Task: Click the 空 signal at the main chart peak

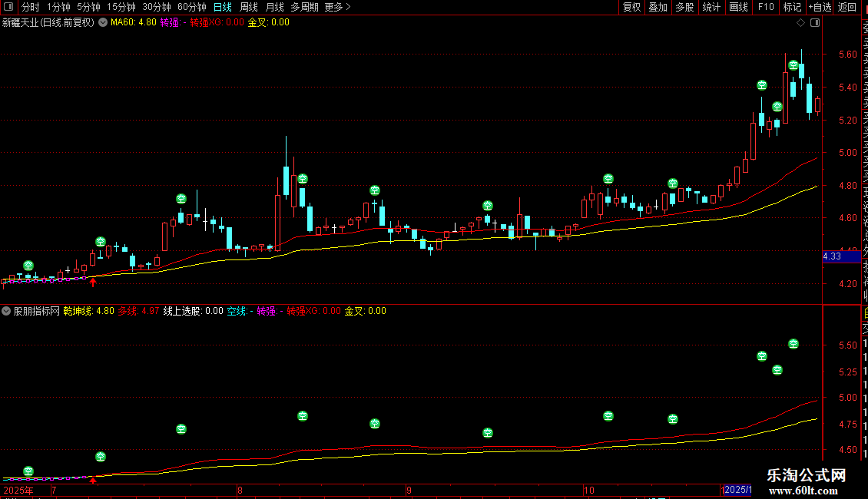Action: 793,65
